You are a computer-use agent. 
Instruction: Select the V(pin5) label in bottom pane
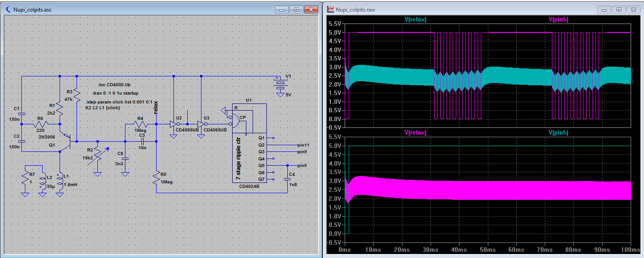click(558, 132)
